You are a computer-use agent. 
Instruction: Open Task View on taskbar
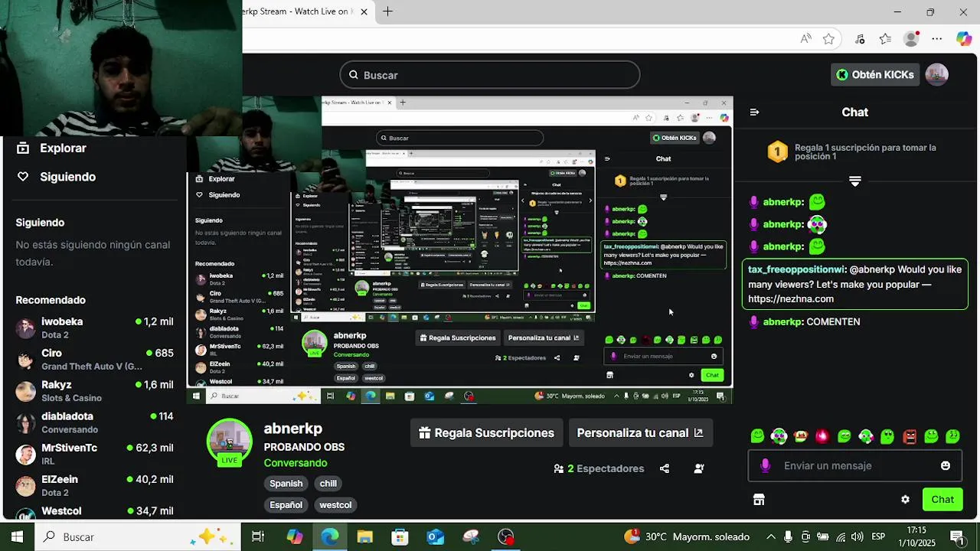coord(258,537)
